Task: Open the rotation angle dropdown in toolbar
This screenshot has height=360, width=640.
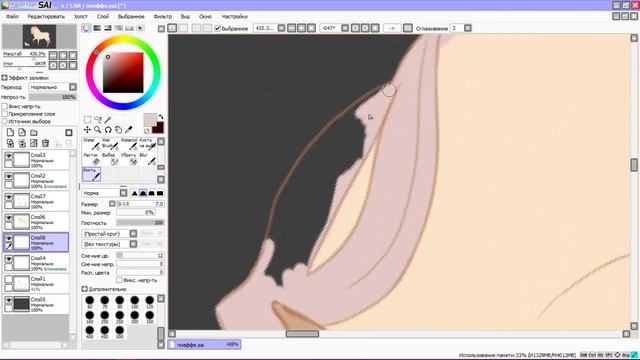Action: point(345,28)
